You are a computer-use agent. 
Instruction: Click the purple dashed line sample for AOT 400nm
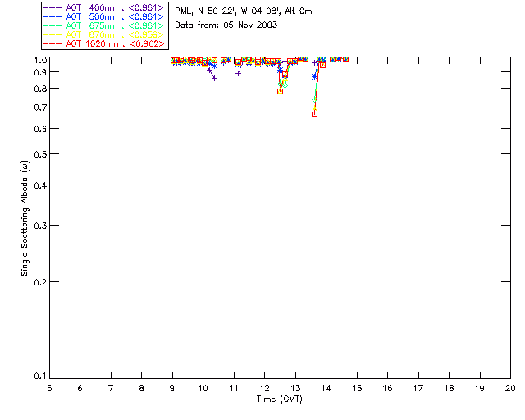52,7
